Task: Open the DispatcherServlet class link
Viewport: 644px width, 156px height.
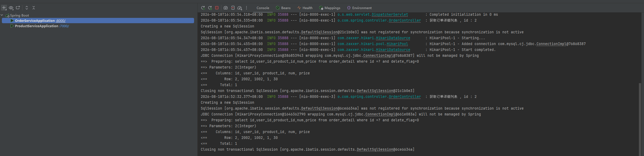Action: (x=390, y=15)
